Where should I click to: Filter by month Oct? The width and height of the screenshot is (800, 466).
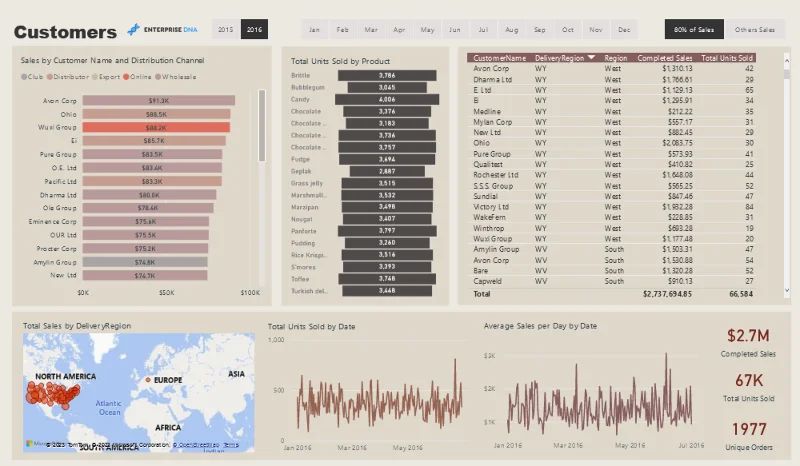click(x=567, y=30)
